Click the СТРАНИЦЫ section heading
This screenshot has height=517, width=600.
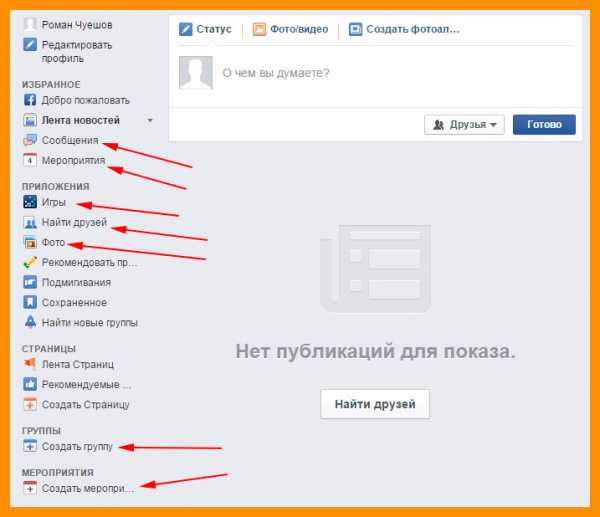point(49,349)
